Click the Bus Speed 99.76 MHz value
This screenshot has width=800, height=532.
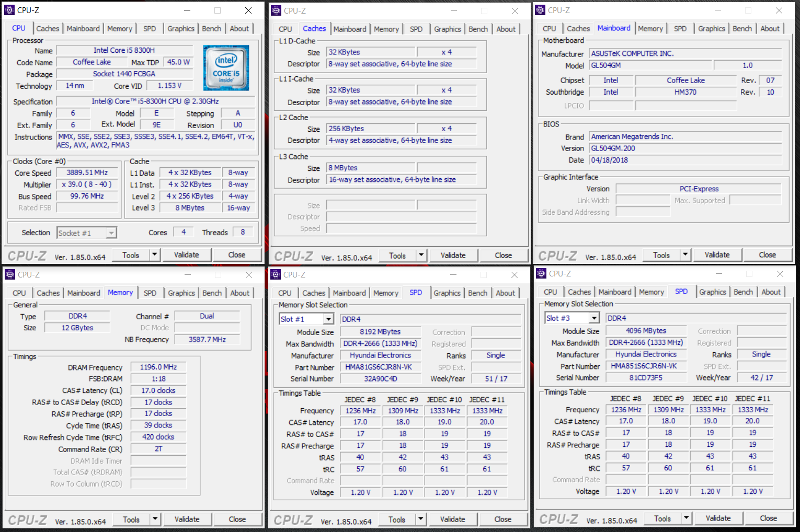pos(87,196)
